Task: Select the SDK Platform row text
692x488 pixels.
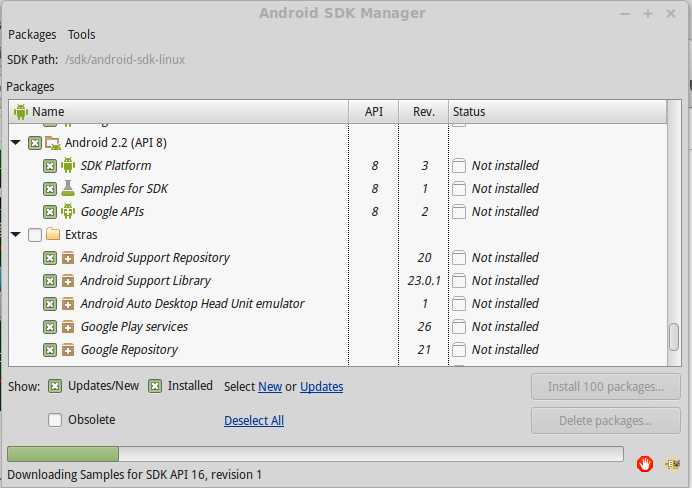Action: coord(116,165)
